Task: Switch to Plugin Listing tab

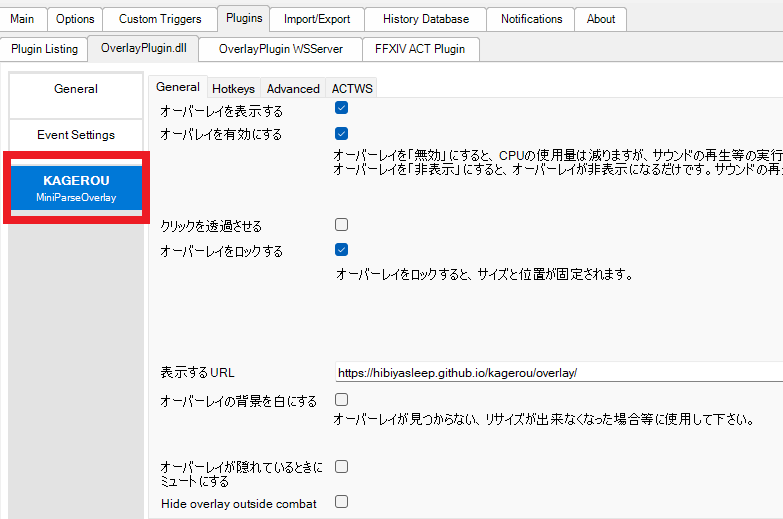Action: click(45, 49)
